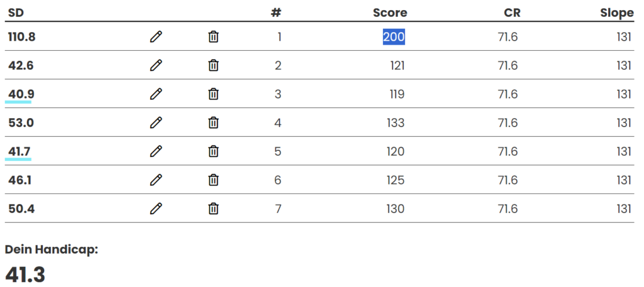Select the SD column header
The width and height of the screenshot is (644, 287).
click(16, 13)
